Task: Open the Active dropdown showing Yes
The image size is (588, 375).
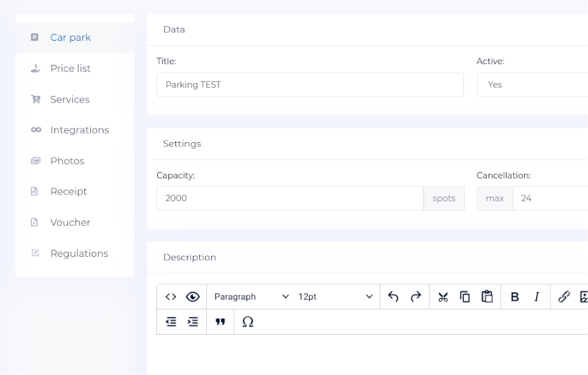Action: (x=532, y=84)
